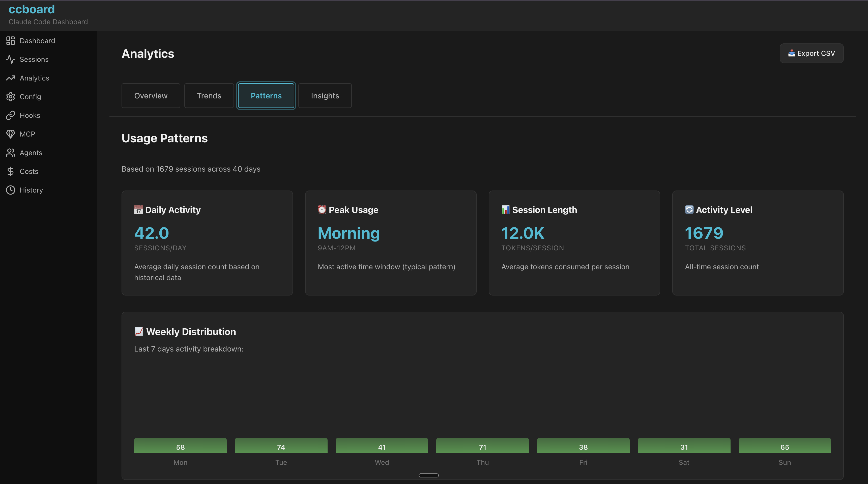868x484 pixels.
Task: Select MCP from the sidebar
Action: point(27,133)
